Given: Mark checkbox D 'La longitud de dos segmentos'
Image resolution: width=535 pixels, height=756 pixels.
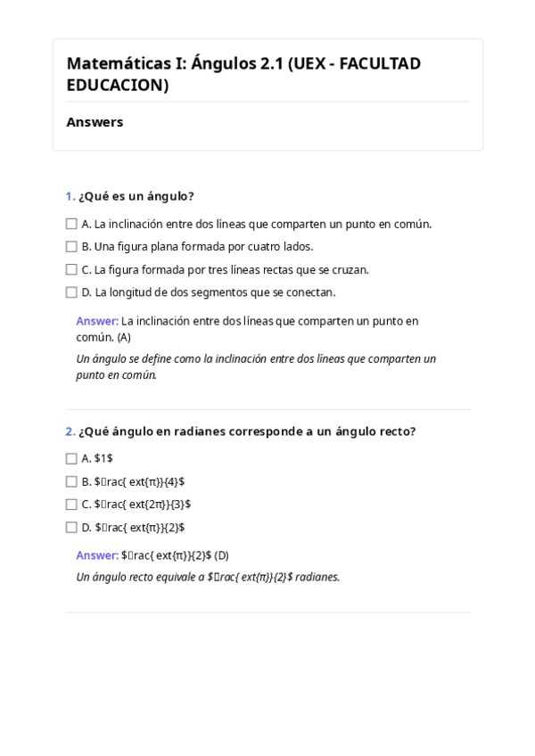Looking at the screenshot, I should tap(71, 292).
